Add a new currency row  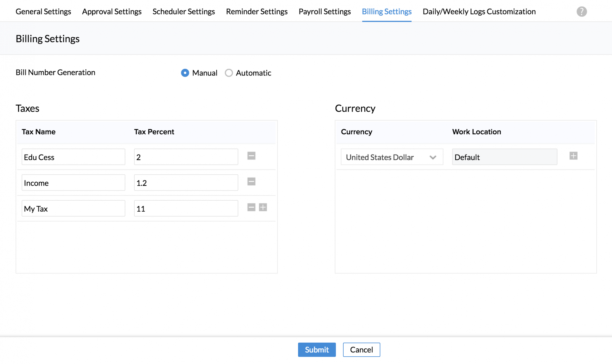pyautogui.click(x=573, y=156)
